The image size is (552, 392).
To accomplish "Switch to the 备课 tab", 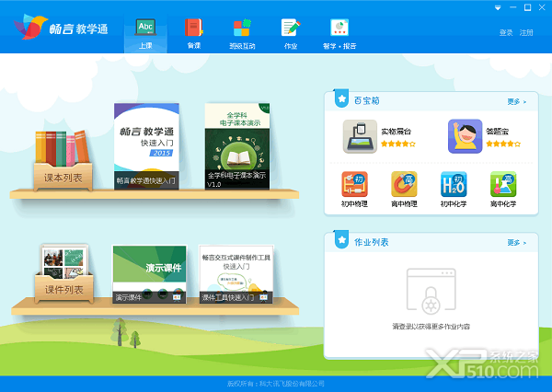I will pyautogui.click(x=194, y=34).
